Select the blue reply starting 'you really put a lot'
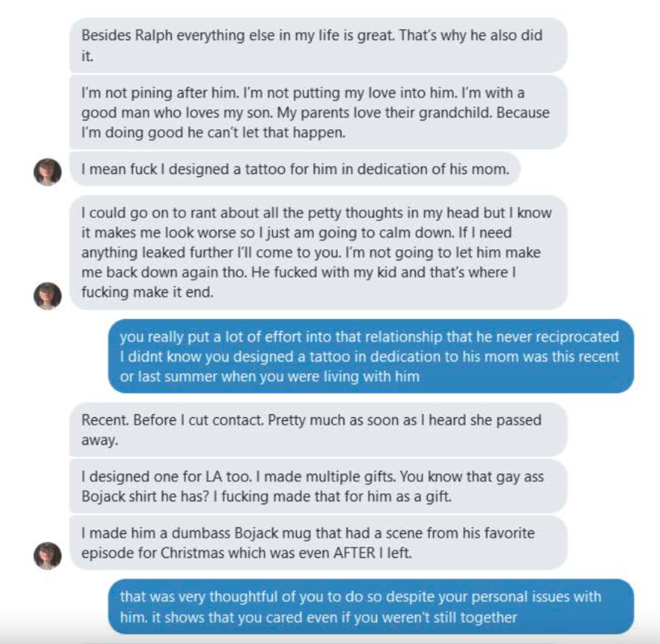Screen dimensions: 660x644 tap(371, 356)
